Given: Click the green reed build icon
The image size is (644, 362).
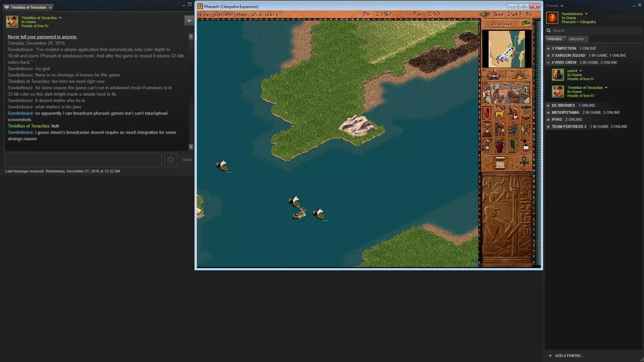Looking at the screenshot, I should 513,146.
